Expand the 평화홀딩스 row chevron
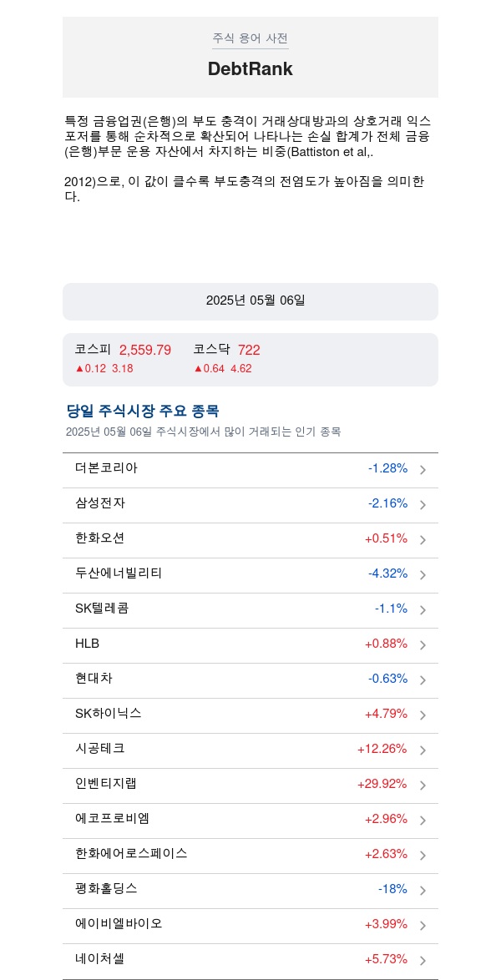The image size is (501, 980). 423,891
